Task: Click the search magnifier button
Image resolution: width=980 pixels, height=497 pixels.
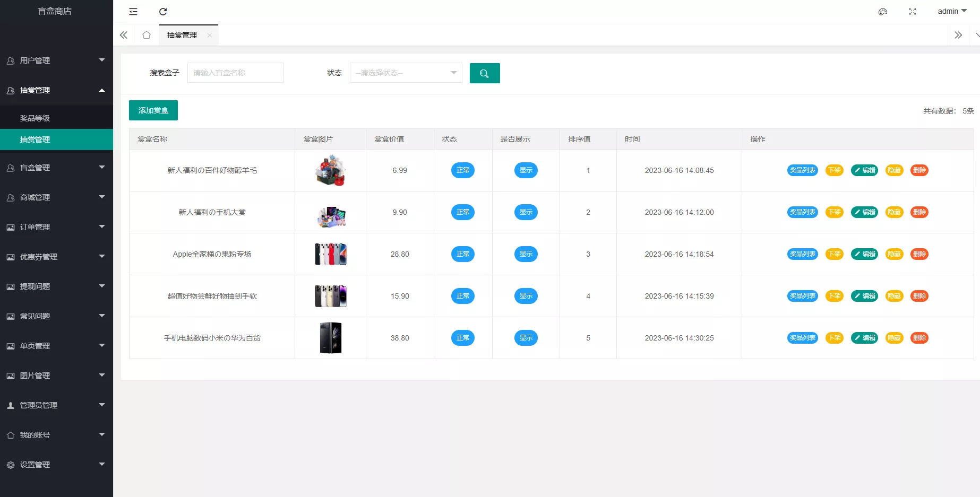Action: pos(484,73)
